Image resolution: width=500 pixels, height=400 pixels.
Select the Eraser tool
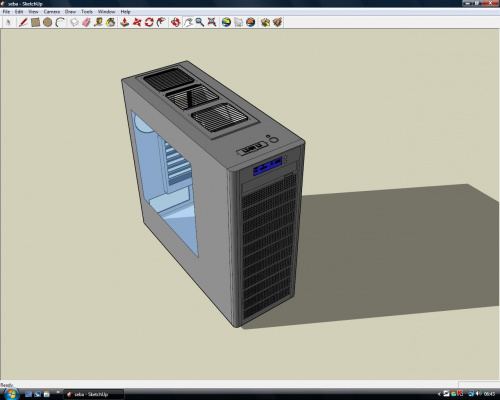point(86,22)
